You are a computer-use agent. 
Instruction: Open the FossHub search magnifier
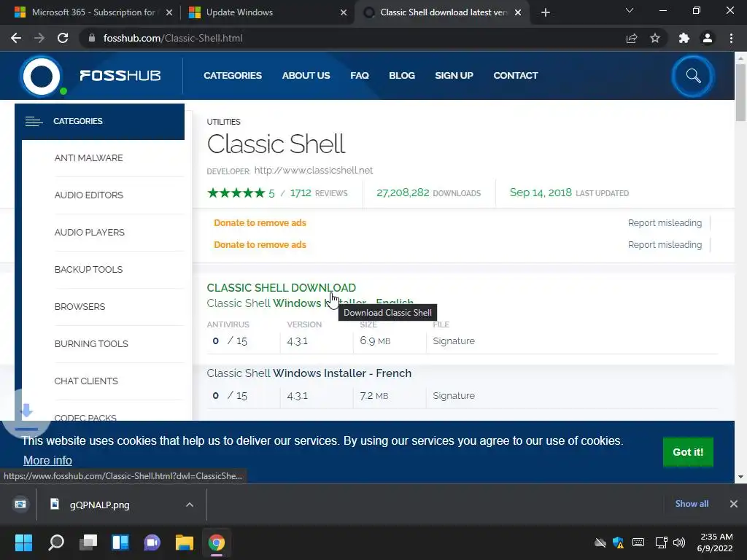pos(693,76)
